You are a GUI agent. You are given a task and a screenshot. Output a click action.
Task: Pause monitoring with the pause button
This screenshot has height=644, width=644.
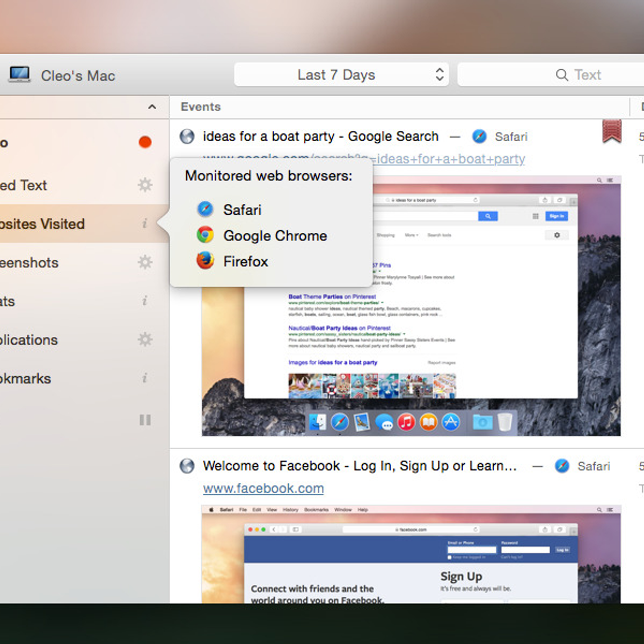[145, 420]
